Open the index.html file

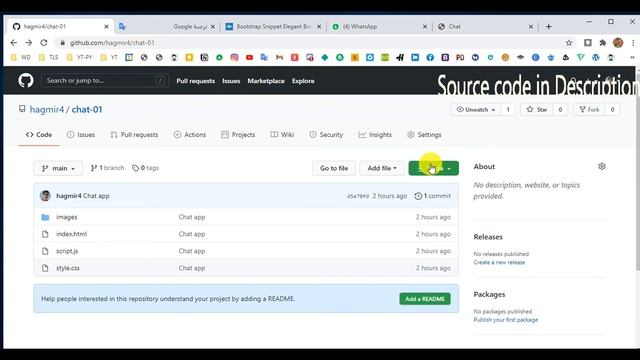pos(71,234)
